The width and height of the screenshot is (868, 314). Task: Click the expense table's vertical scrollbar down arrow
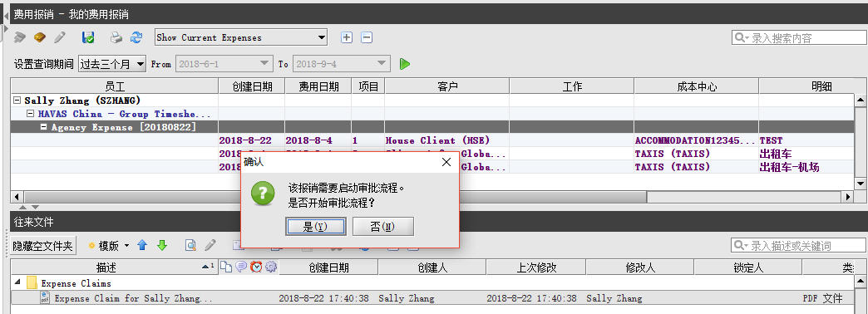[861, 183]
